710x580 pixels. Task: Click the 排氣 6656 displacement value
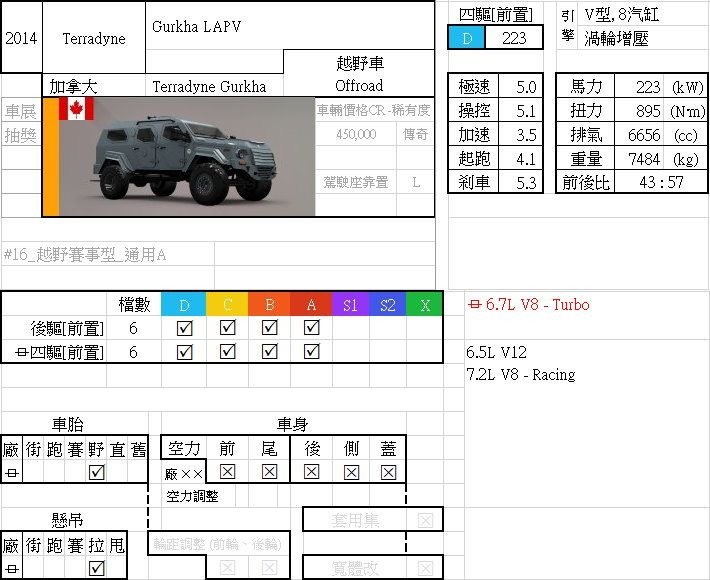(639, 135)
